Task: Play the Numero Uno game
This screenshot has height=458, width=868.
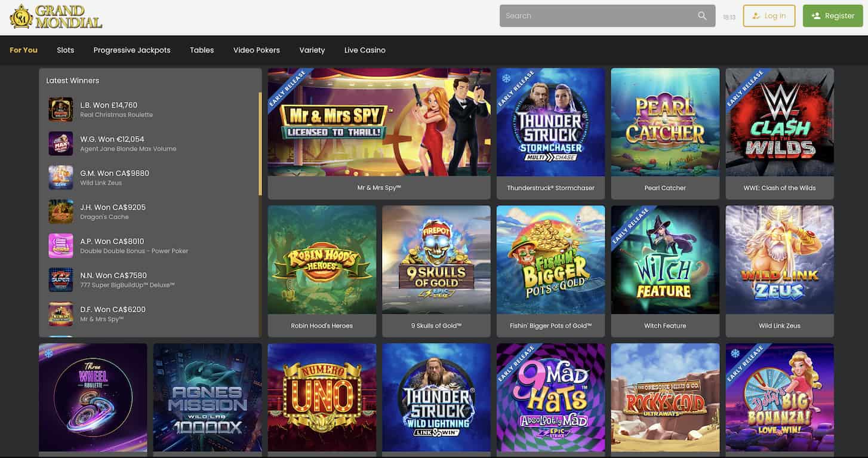Action: [322, 397]
